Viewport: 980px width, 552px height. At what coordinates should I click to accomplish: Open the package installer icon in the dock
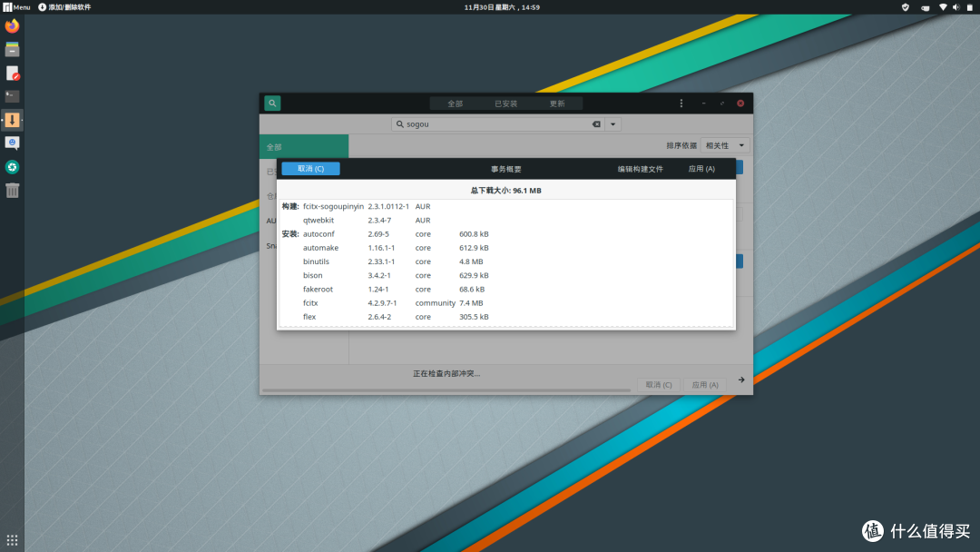[12, 119]
